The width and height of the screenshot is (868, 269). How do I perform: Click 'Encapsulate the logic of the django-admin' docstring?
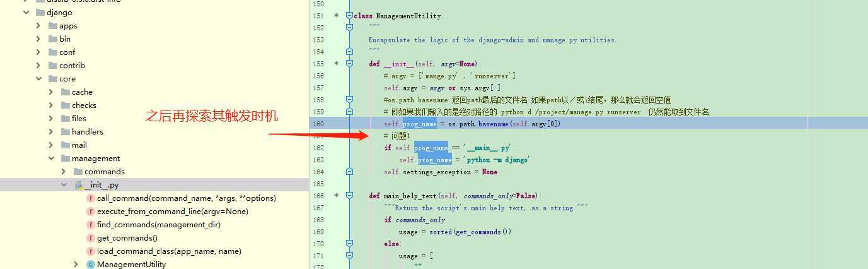(x=492, y=40)
